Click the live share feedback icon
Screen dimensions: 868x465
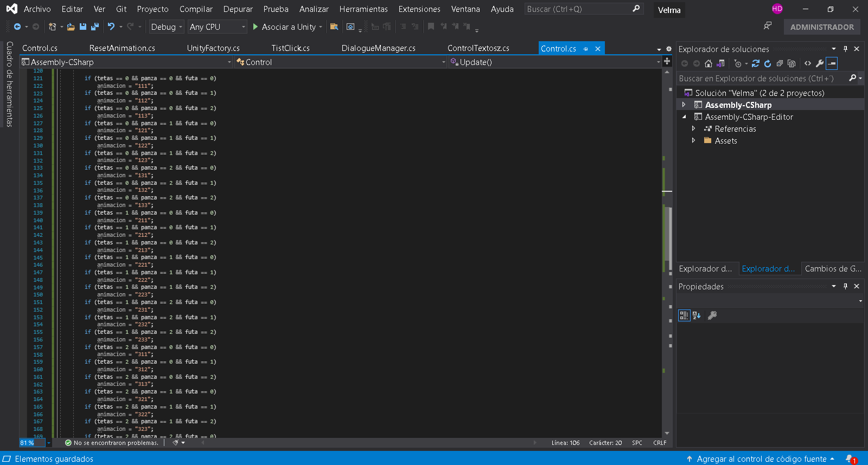click(768, 26)
